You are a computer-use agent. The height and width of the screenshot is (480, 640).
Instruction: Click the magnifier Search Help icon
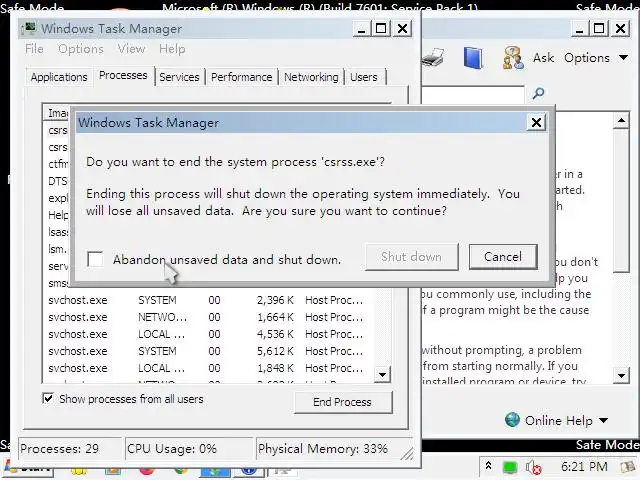(538, 93)
